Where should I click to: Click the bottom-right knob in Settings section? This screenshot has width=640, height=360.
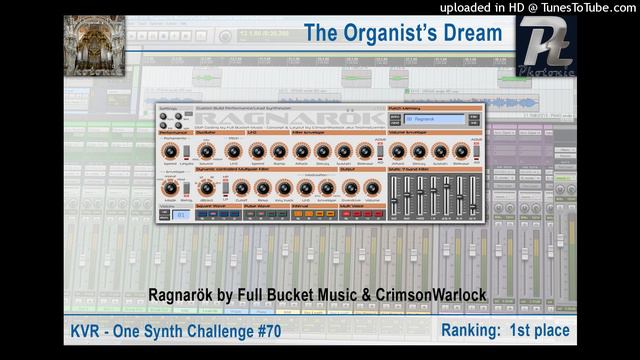coord(178,125)
